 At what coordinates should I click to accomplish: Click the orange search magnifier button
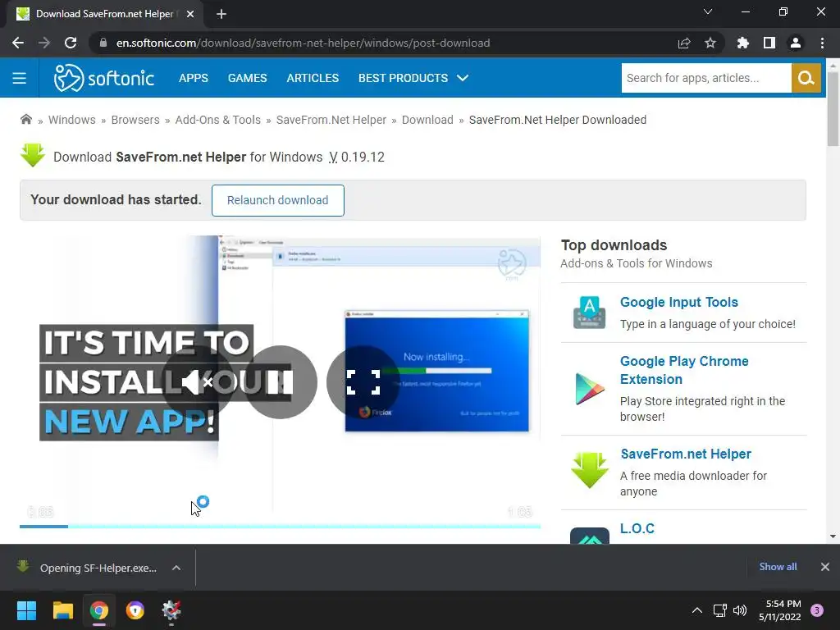(x=806, y=78)
